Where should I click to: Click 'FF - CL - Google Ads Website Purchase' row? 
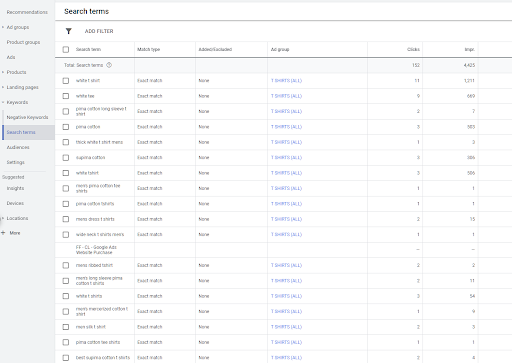coord(96,250)
